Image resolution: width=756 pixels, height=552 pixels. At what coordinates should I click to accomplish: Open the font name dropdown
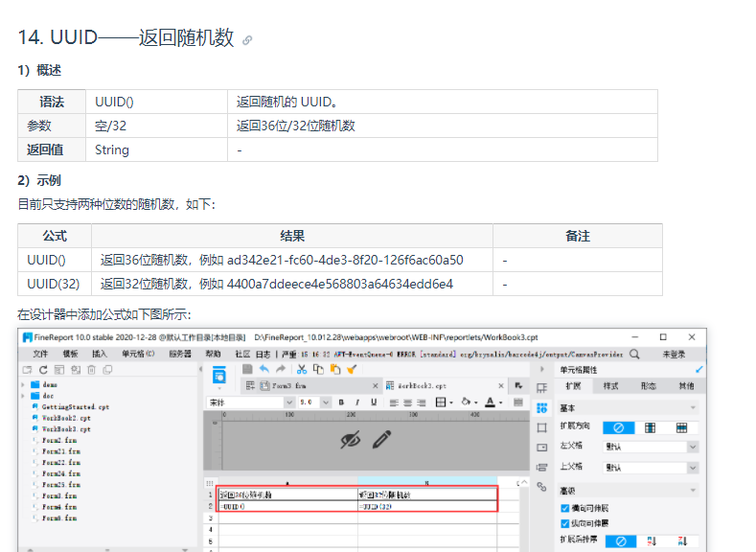click(288, 402)
